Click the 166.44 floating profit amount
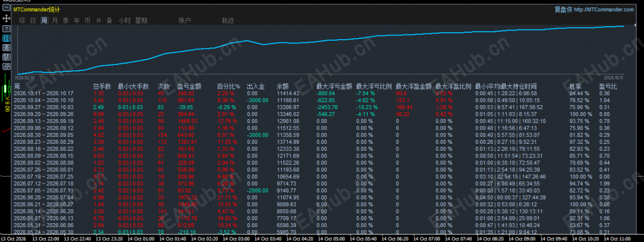 404,107
